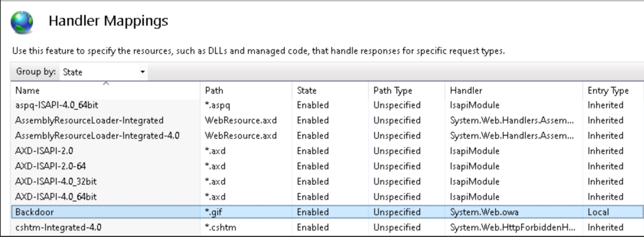Click the *.gif path cell
This screenshot has height=237, width=644.
[x=214, y=212]
